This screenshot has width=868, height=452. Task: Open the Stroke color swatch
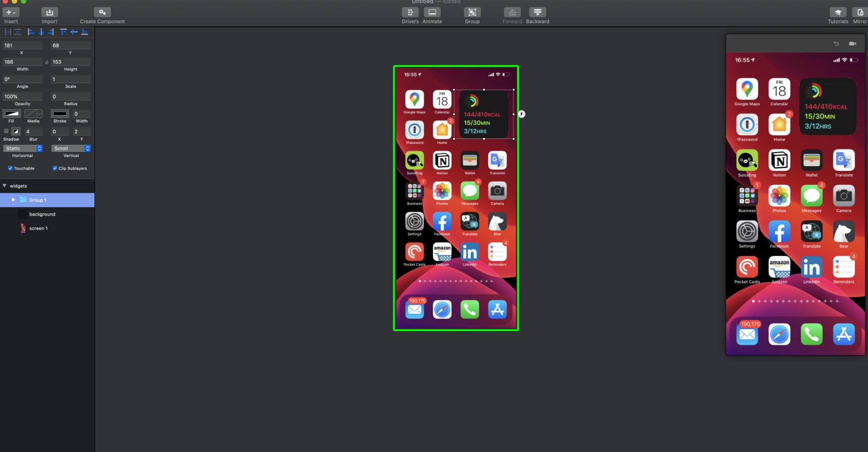(x=60, y=114)
